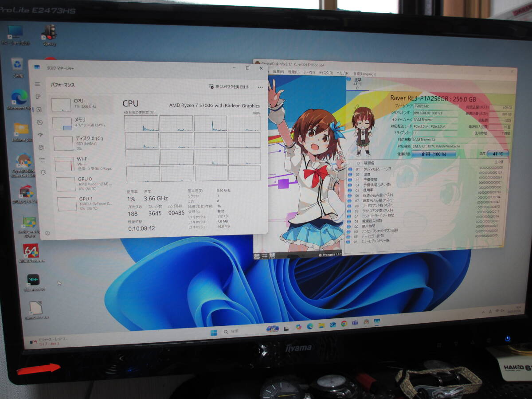Open ヘルプ(H) menu in CrystalDiskInfo
The image size is (532, 399).
[x=343, y=74]
